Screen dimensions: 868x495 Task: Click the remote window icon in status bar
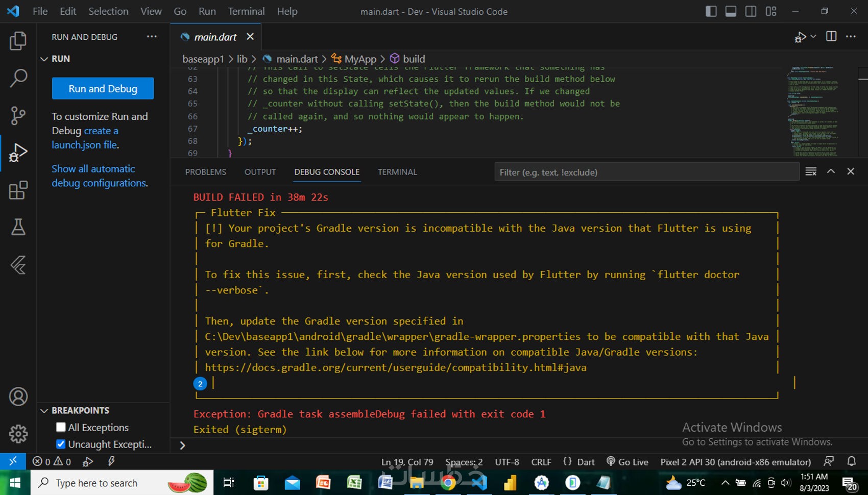pos(13,461)
